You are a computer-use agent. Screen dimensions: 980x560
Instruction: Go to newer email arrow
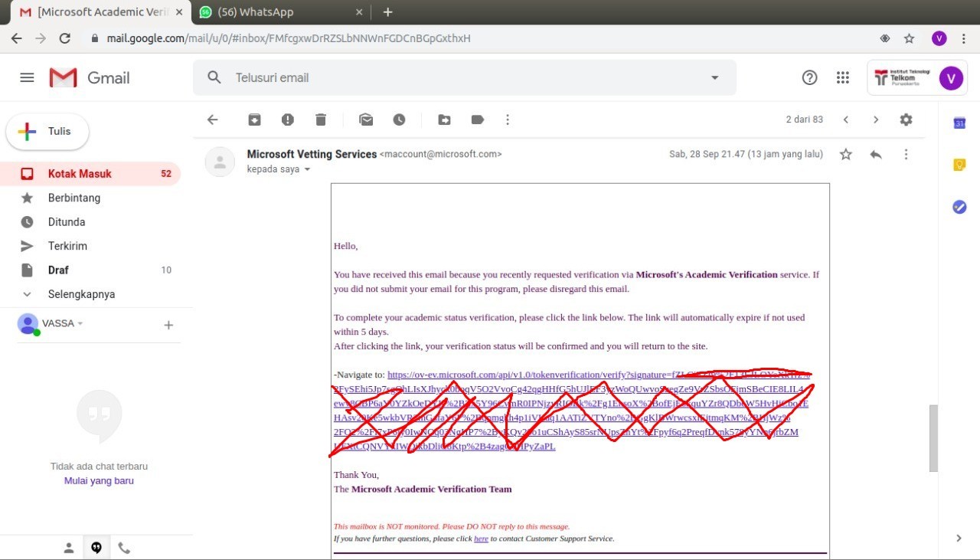[846, 120]
